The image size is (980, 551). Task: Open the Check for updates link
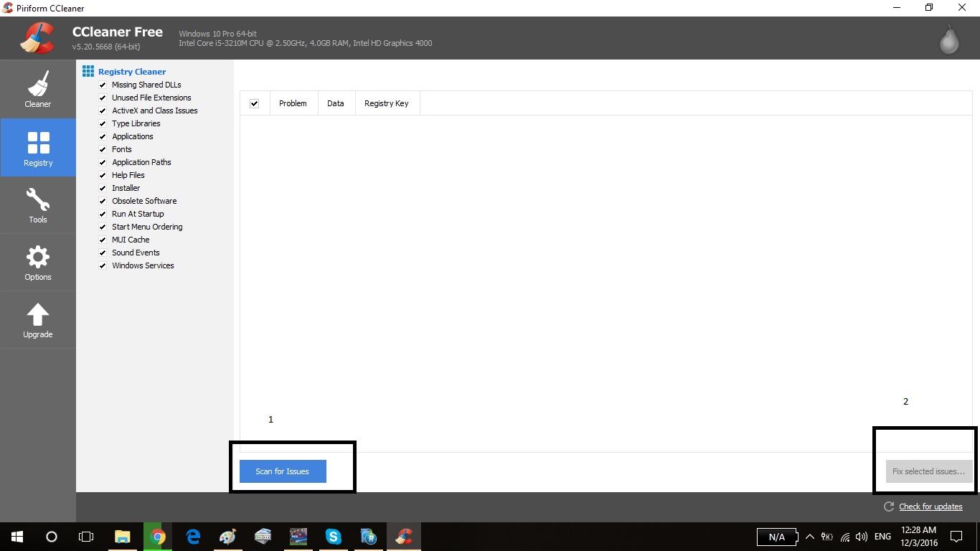[x=930, y=507]
